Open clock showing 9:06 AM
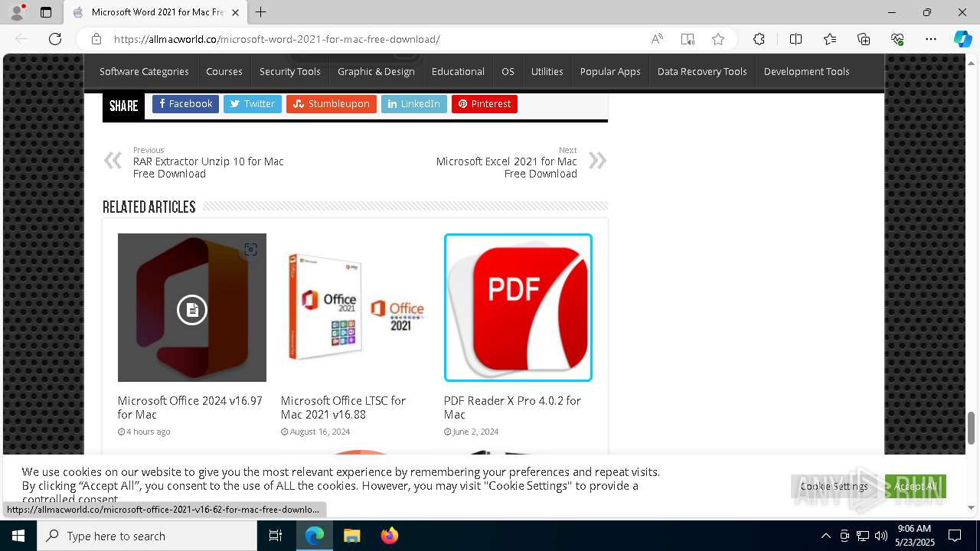 tap(914, 536)
